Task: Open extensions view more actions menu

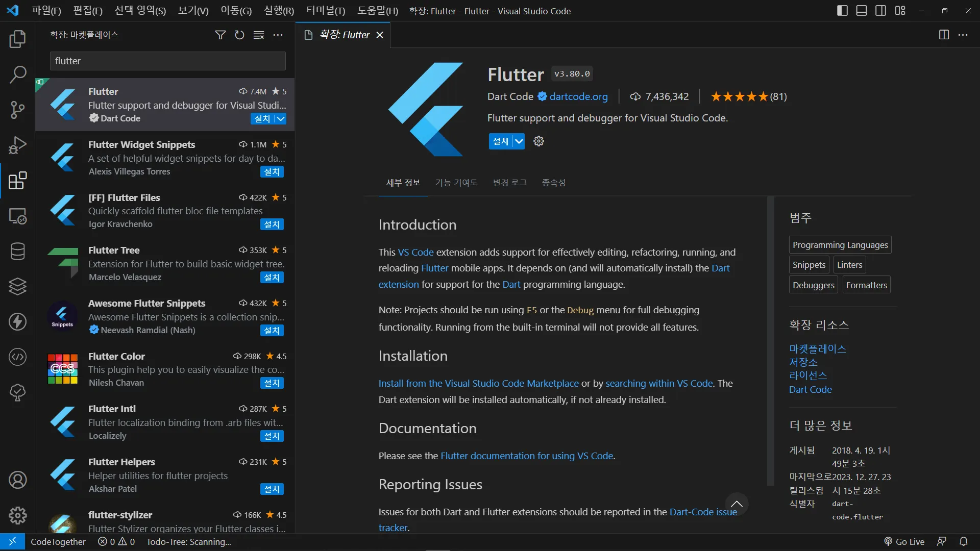Action: [x=278, y=35]
